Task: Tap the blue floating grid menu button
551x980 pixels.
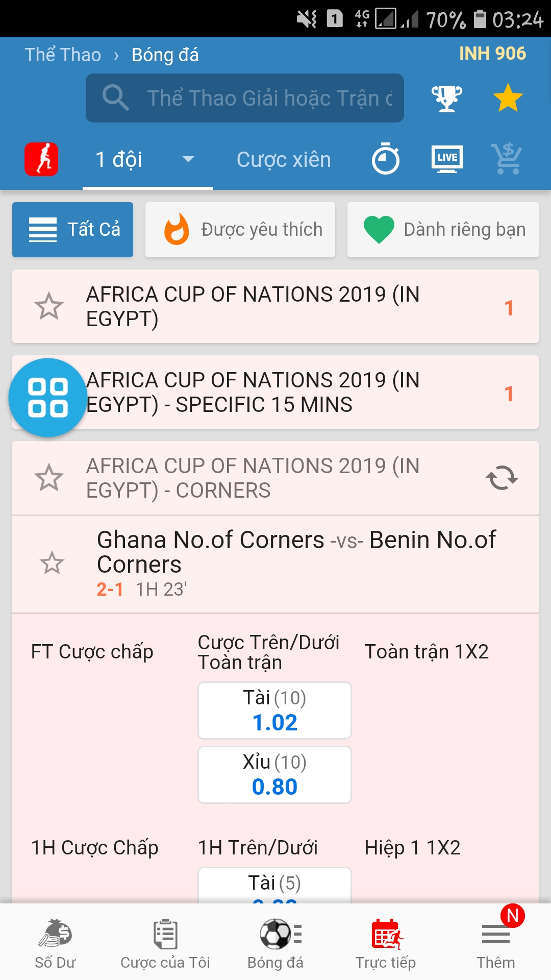Action: pos(48,398)
